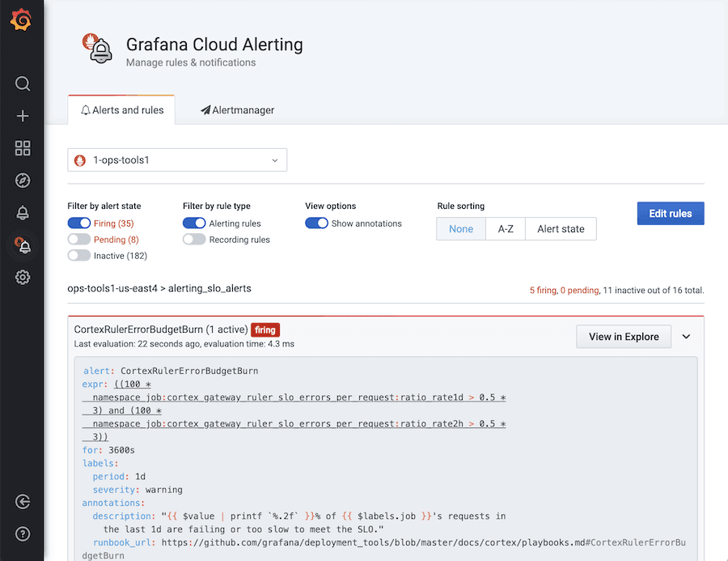Viewport: 728px width, 561px height.
Task: Open the 1-ops-tools1 datasource dropdown
Action: (177, 159)
